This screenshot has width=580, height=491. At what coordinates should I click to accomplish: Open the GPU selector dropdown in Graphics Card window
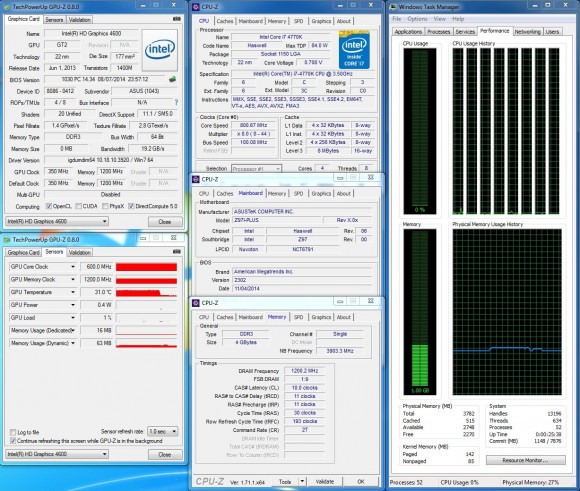point(57,221)
